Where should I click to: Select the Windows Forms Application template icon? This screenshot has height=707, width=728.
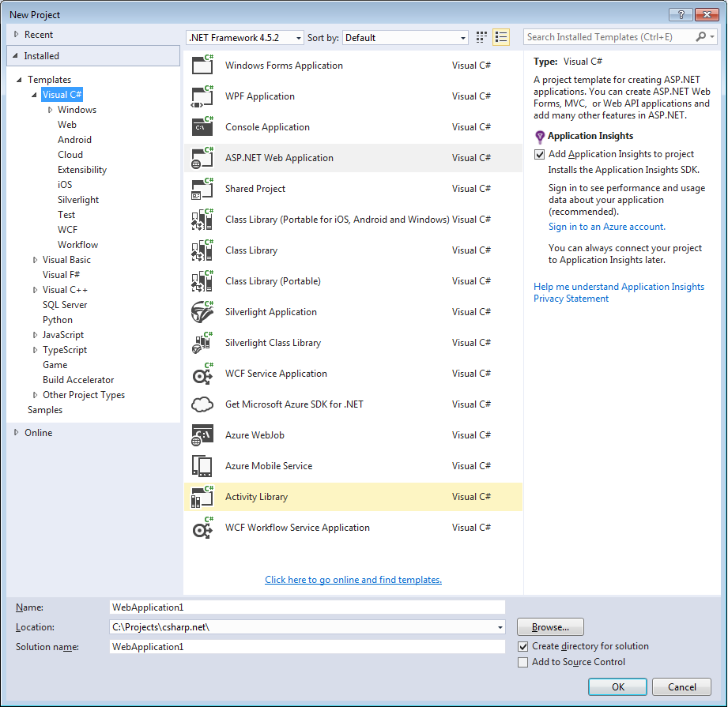tap(202, 65)
